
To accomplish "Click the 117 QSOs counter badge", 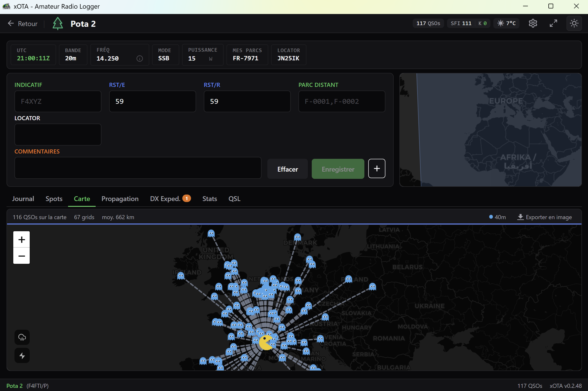I will 428,23.
